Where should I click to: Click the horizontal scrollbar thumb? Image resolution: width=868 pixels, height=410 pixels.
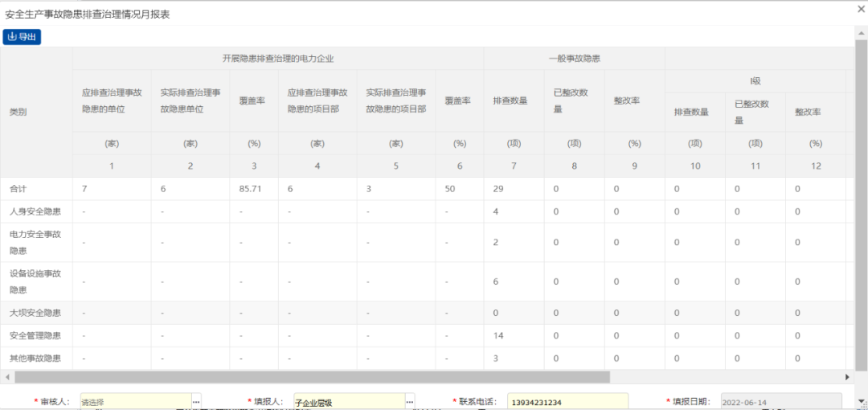(312, 377)
